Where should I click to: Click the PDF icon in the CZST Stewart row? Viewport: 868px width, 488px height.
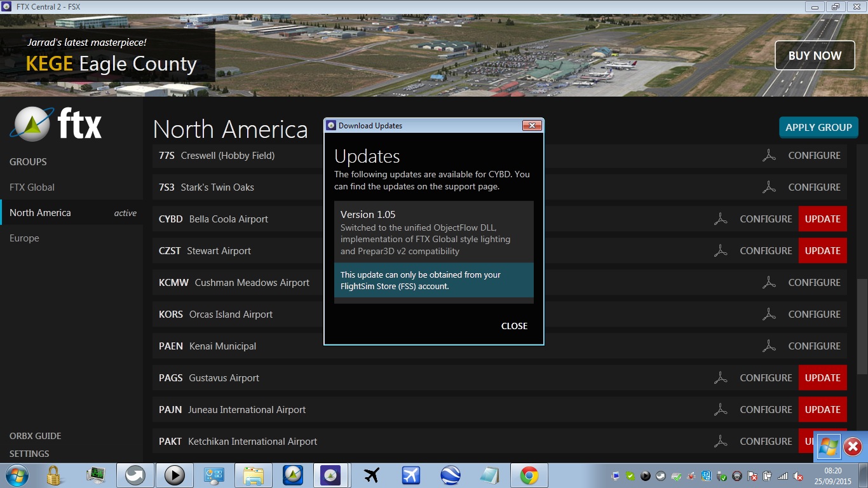tap(721, 251)
